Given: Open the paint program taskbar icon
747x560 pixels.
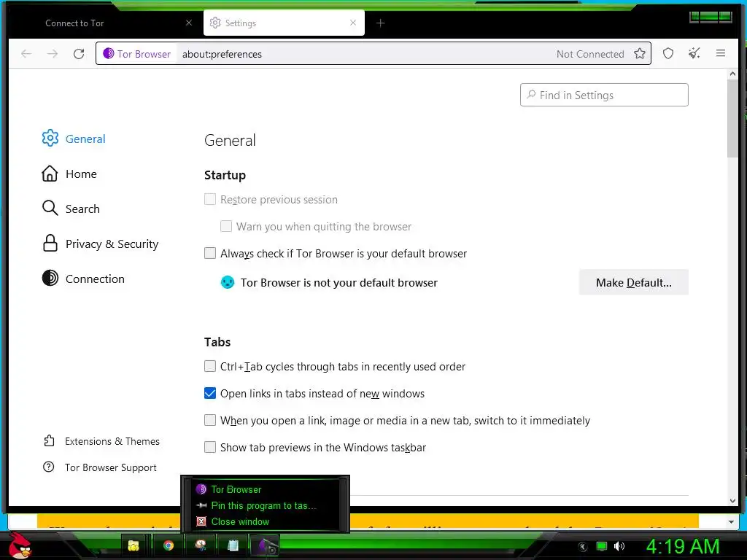Looking at the screenshot, I should point(201,545).
